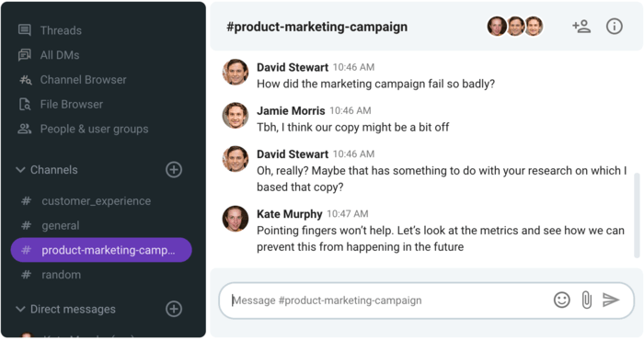The height and width of the screenshot is (340, 644).
Task: Open channel info icon
Action: pyautogui.click(x=614, y=27)
